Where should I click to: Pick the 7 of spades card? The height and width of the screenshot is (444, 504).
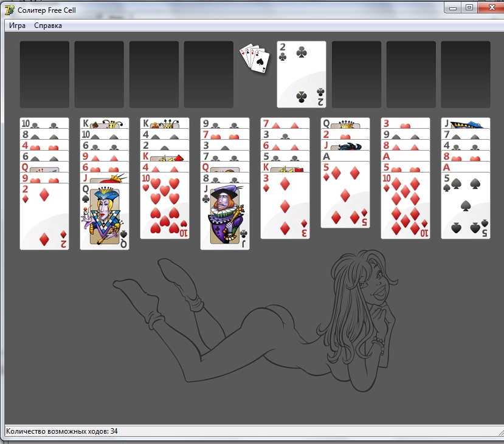click(x=466, y=134)
